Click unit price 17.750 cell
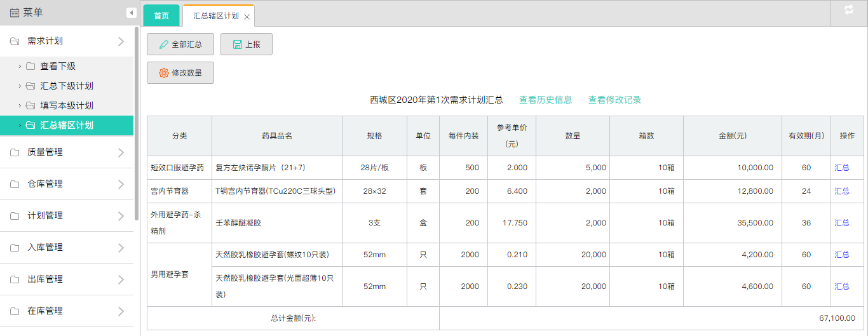Image resolution: width=868 pixels, height=336 pixels. (512, 223)
